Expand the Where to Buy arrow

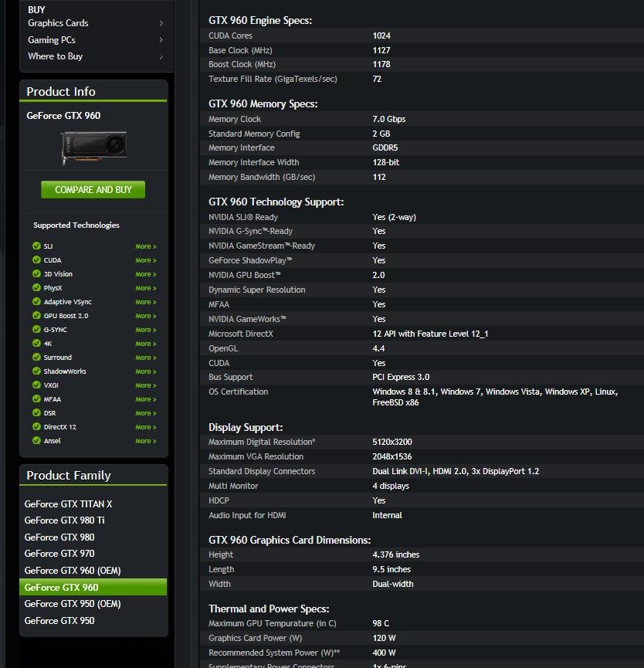(161, 56)
